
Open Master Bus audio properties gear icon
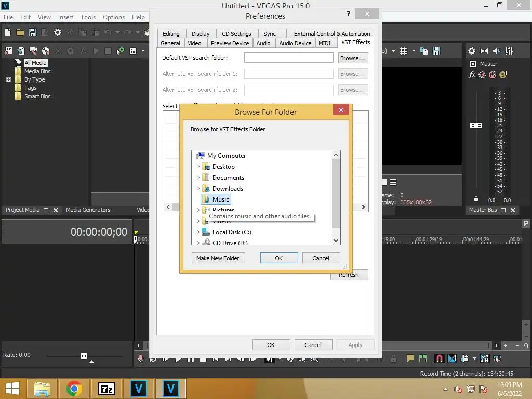click(x=472, y=51)
